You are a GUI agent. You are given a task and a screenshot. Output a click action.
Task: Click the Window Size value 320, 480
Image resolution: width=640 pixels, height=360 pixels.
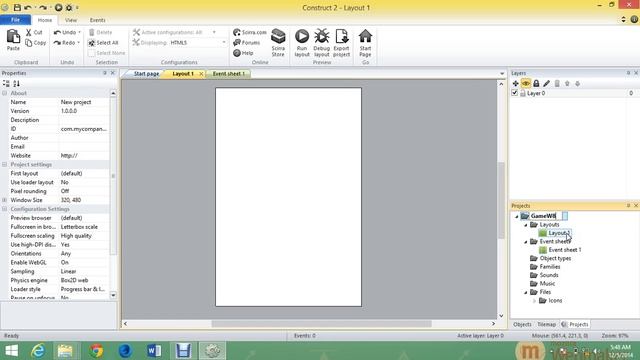[x=84, y=200]
